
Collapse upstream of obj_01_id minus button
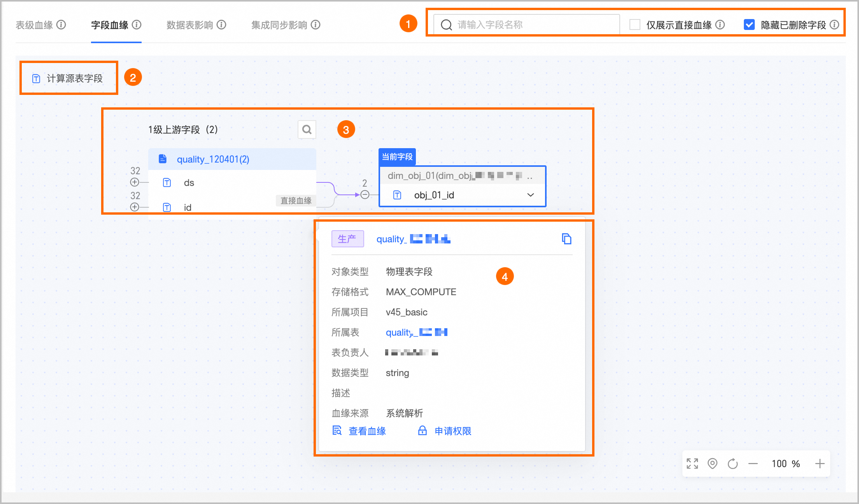point(365,194)
